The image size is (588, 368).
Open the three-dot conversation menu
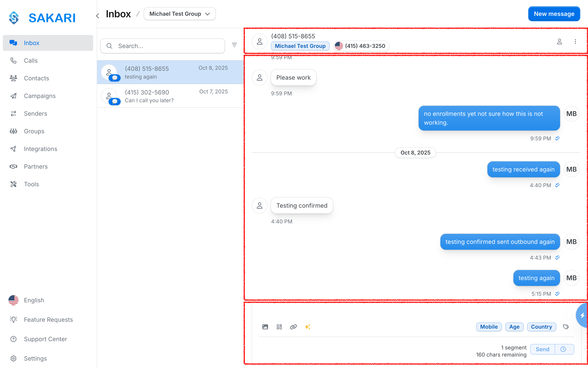click(x=575, y=41)
